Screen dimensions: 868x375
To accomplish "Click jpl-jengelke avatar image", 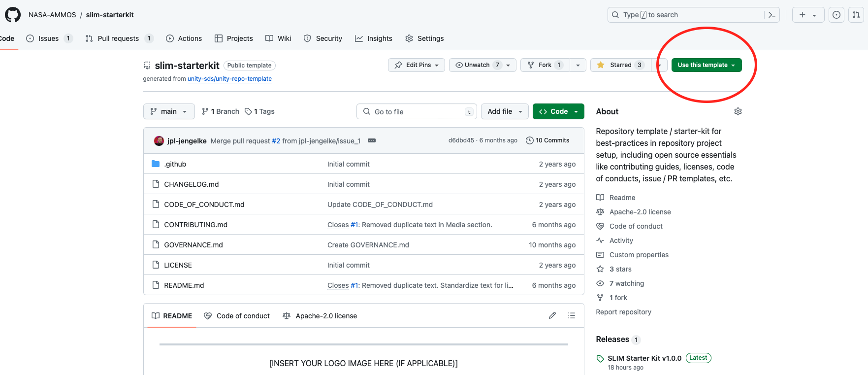I will coord(159,141).
